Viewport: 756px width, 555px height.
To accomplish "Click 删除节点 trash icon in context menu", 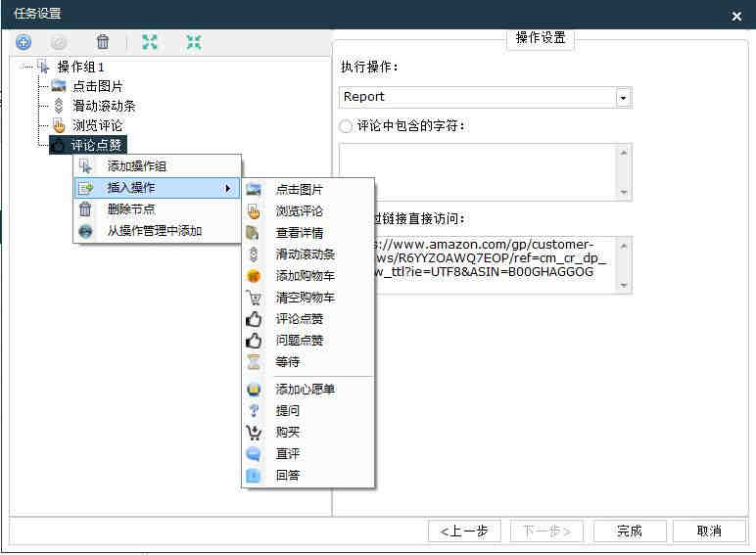I will [85, 209].
